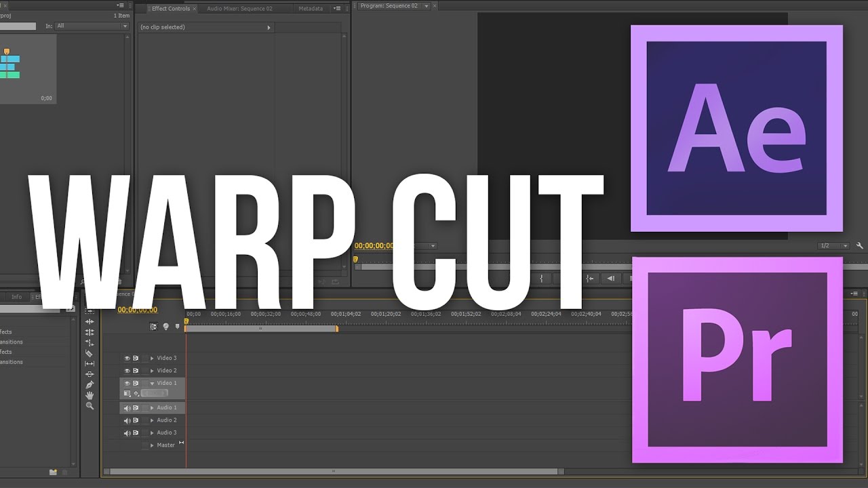Select the Razor tool
This screenshot has height=488, width=868.
90,353
